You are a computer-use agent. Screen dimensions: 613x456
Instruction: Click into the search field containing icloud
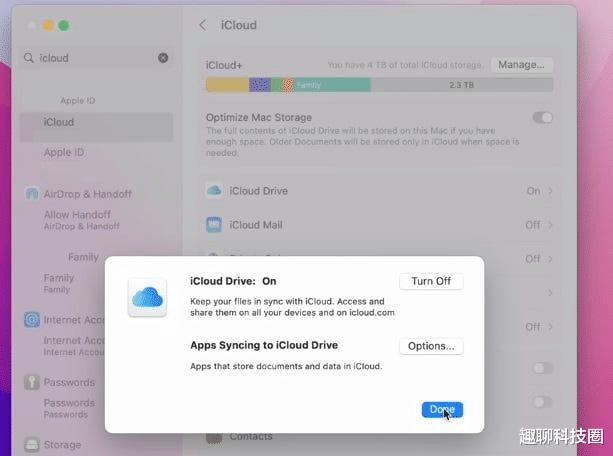click(96, 58)
